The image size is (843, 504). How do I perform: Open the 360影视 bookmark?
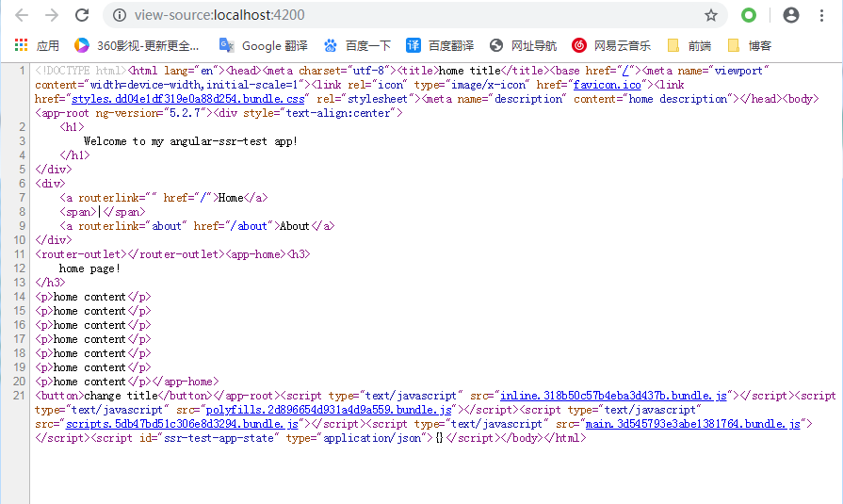(x=137, y=46)
